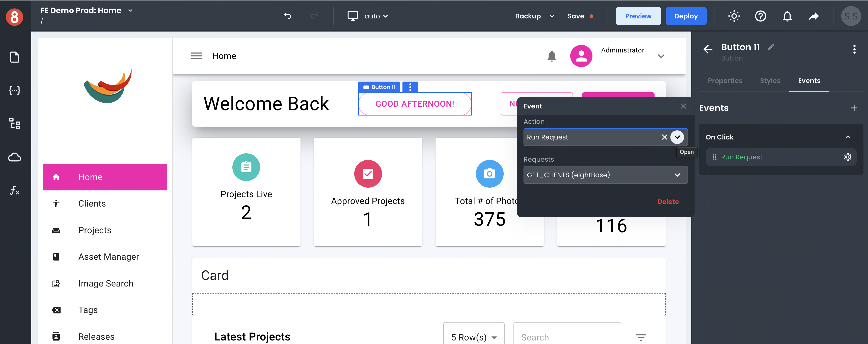Click the share arrow icon
Image resolution: width=868 pixels, height=344 pixels.
tap(814, 16)
